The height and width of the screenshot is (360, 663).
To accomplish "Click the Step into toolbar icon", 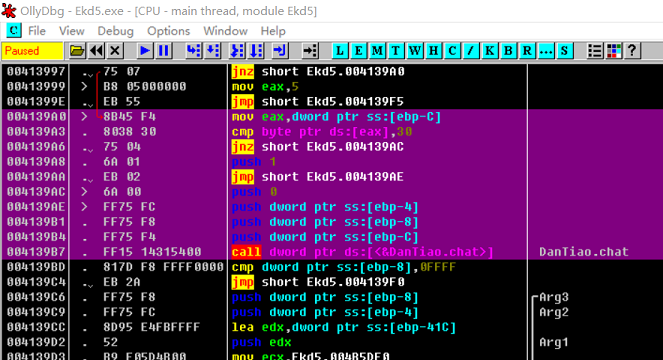I will (194, 51).
